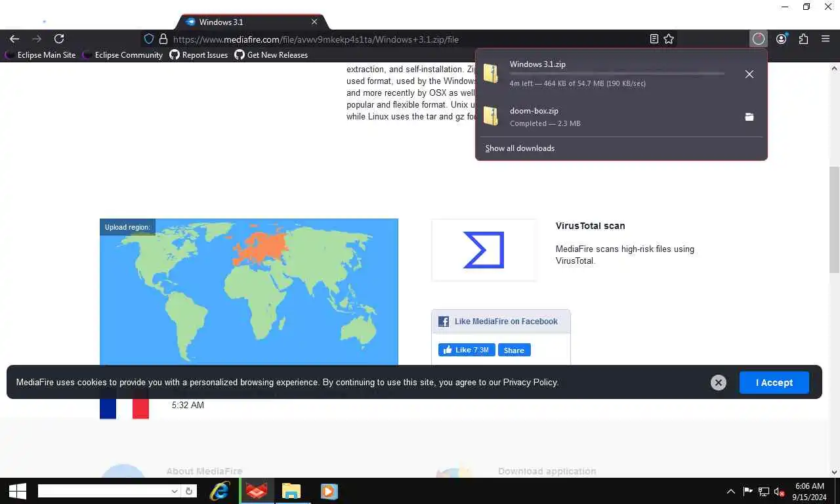Viewport: 840px width, 504px height.
Task: Open Eclipse Community bookmark
Action: 122,55
